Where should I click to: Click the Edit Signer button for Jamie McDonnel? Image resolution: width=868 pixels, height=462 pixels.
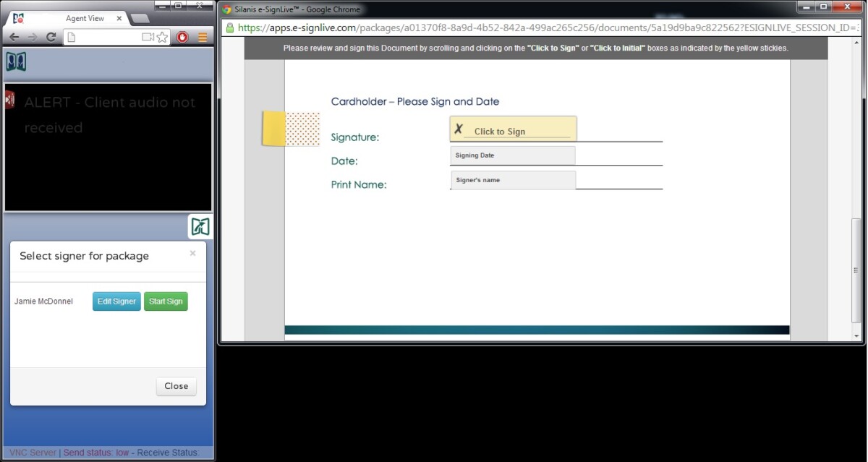116,301
